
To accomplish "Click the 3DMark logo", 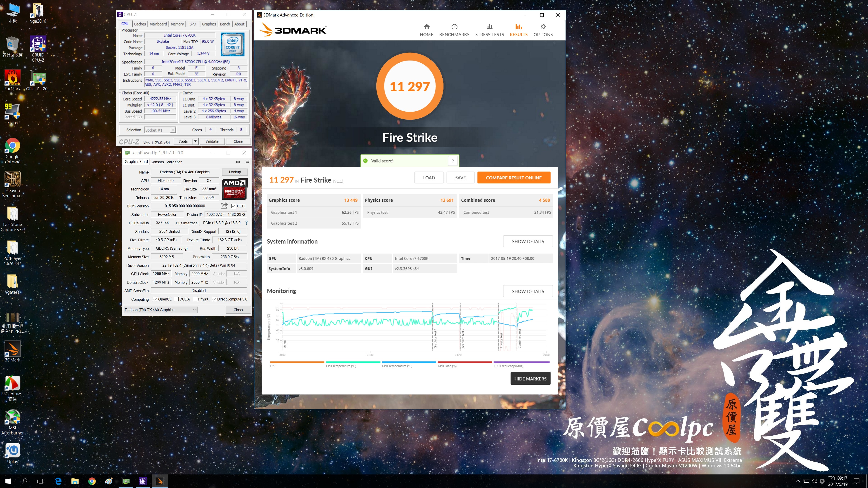I will (293, 30).
